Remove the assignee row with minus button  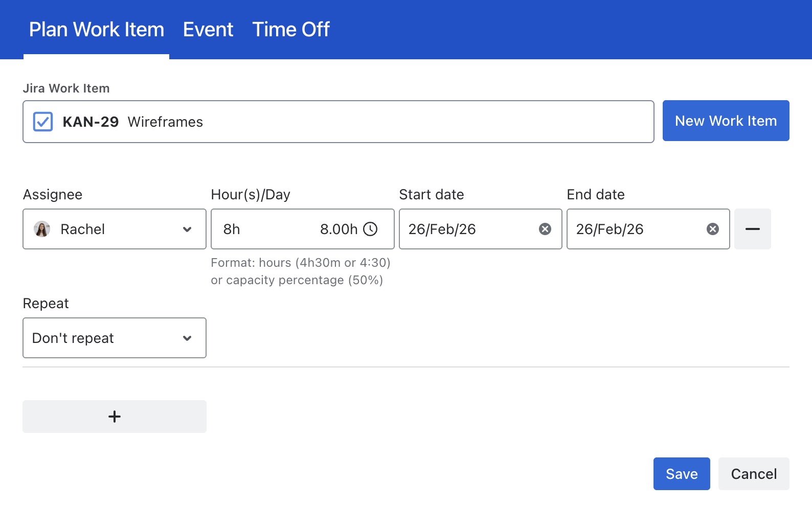(x=752, y=229)
